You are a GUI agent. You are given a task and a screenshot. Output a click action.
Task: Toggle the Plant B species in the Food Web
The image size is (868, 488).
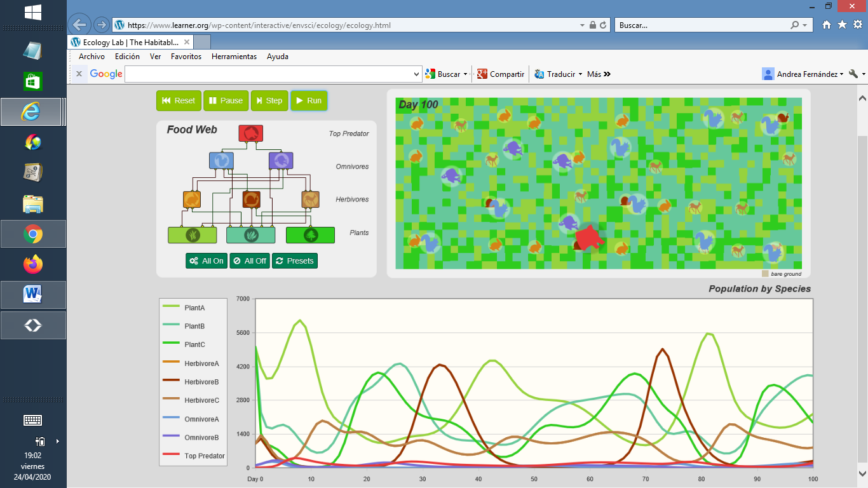pos(251,234)
